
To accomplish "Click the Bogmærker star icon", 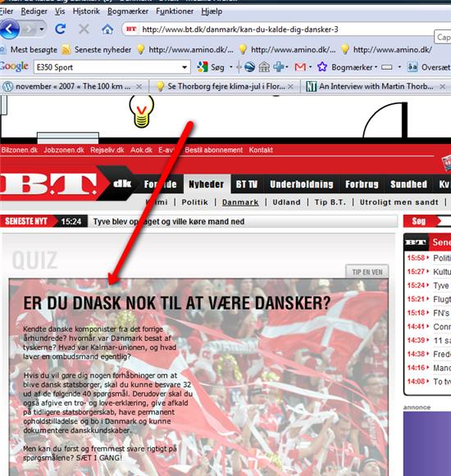I will coord(321,67).
